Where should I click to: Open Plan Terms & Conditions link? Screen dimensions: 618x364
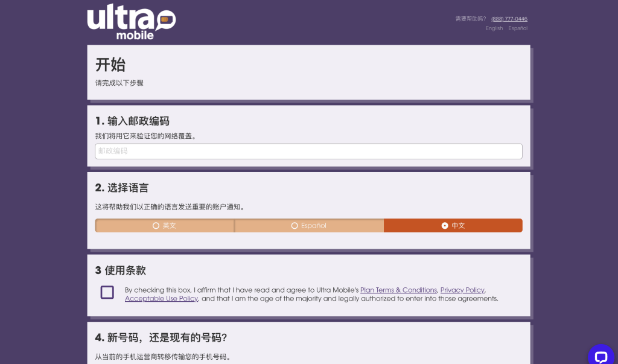click(398, 290)
